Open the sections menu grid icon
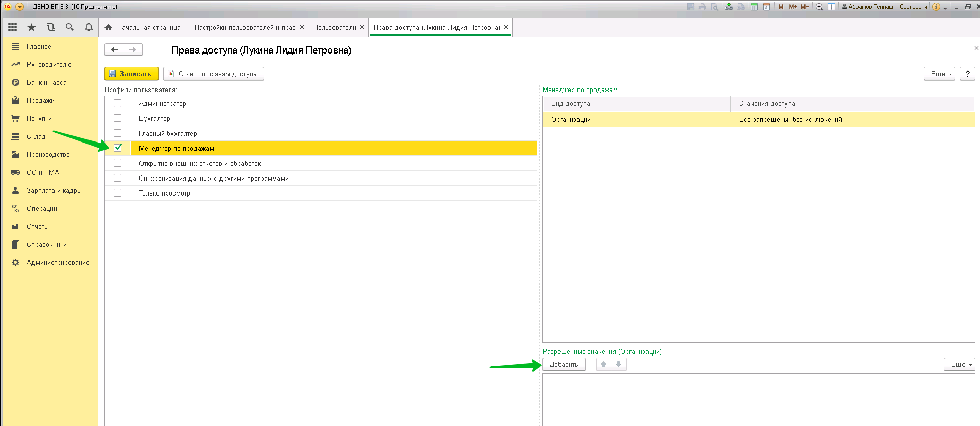Viewport: 980px width, 426px height. 13,27
